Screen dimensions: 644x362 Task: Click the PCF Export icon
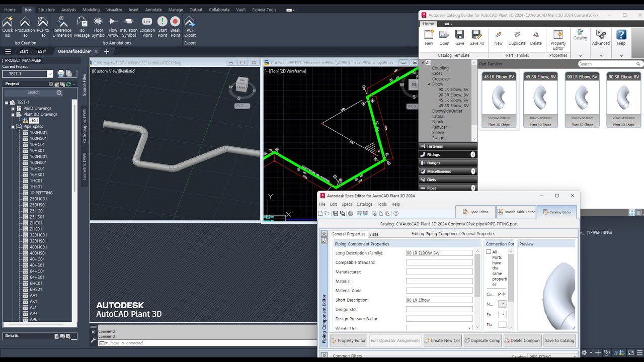point(190,27)
